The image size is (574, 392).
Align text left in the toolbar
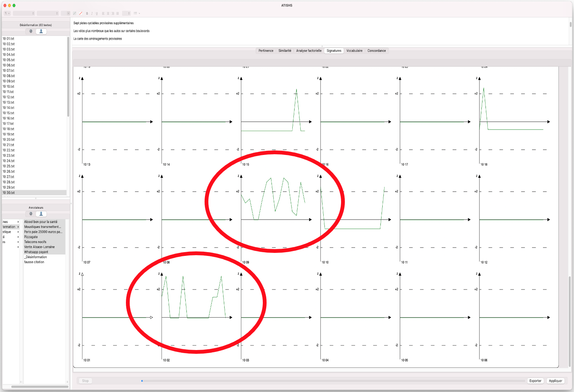(x=103, y=13)
